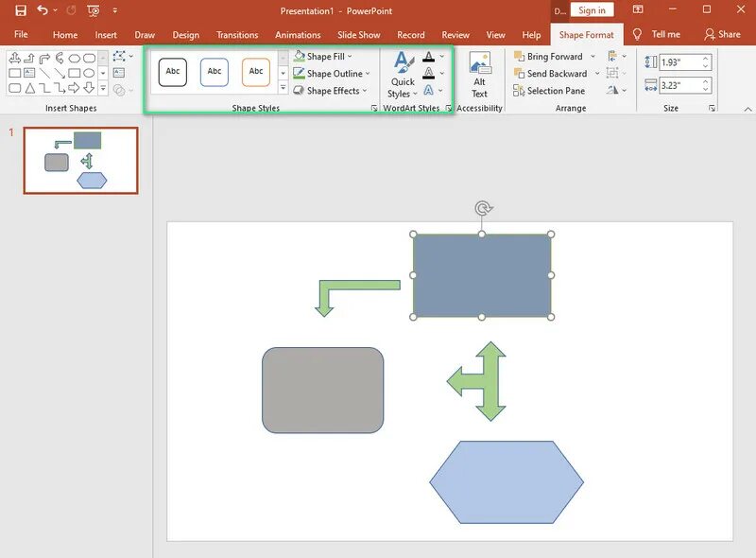756x558 pixels.
Task: Expand the Shape Styles gallery
Action: coord(283,88)
